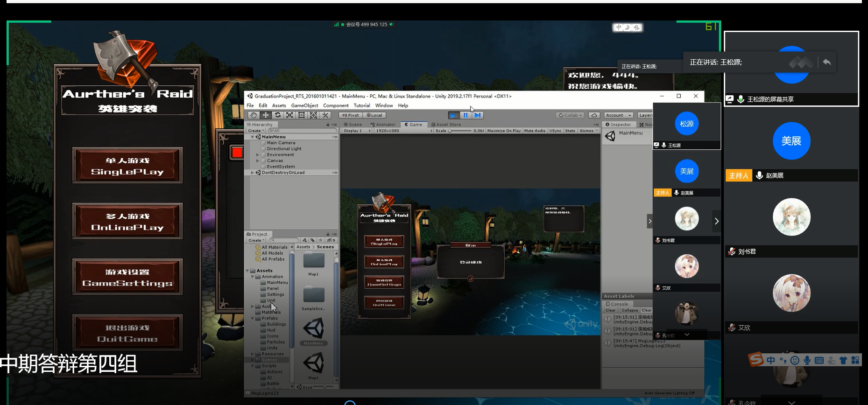Toggle Maximize On Play option
This screenshot has height=405, width=868.
pos(504,131)
